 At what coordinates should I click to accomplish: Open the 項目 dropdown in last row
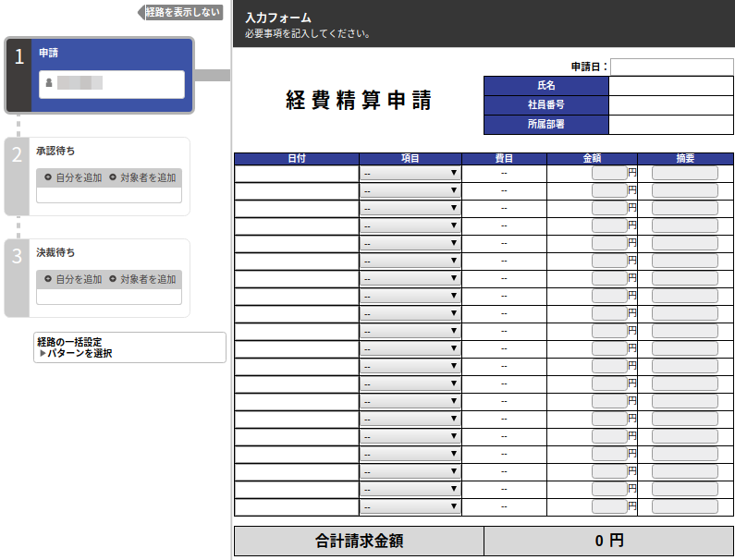click(410, 507)
